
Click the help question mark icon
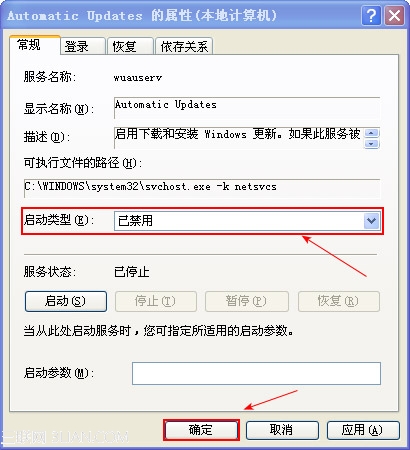click(371, 16)
